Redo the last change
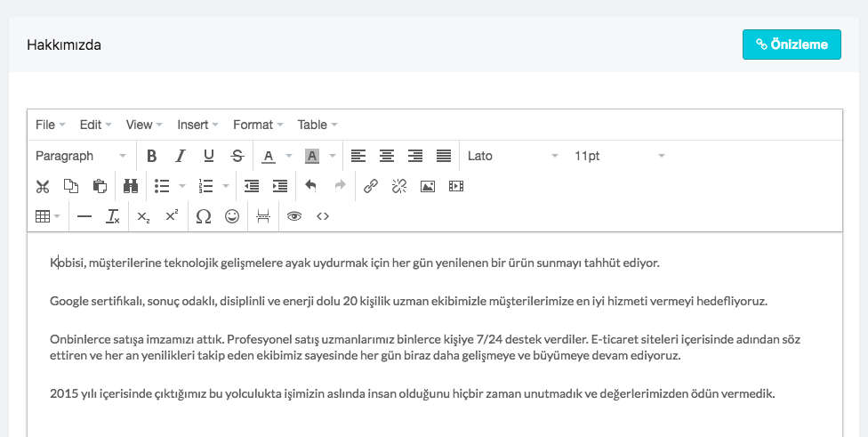Image resolution: width=868 pixels, height=437 pixels. (340, 186)
